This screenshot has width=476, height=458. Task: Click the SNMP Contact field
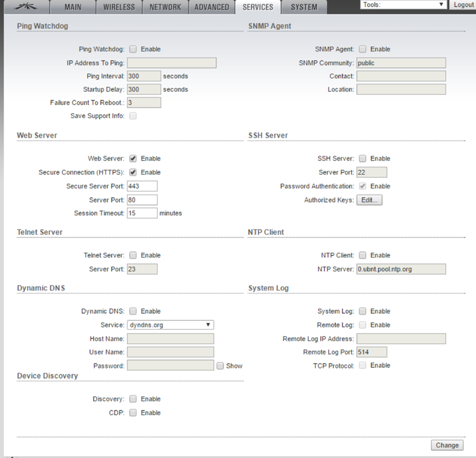click(401, 76)
